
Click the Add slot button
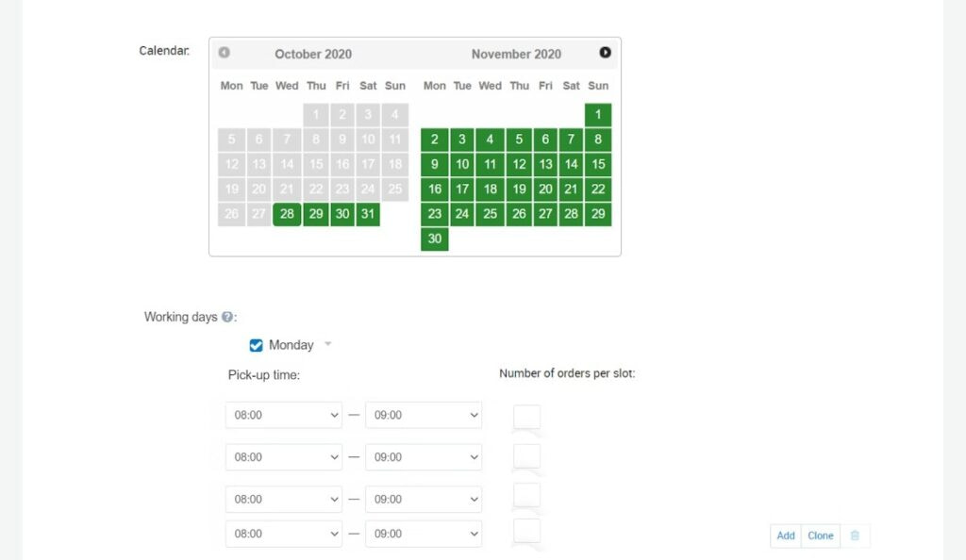[x=786, y=535]
